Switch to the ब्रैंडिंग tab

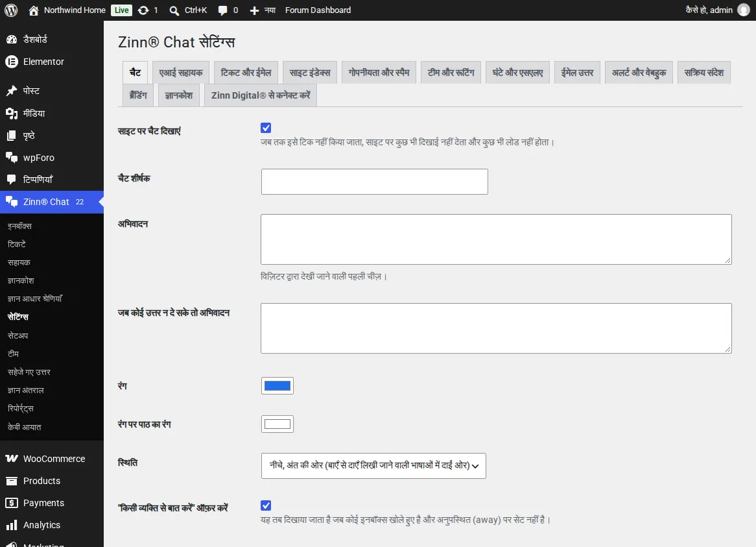(138, 95)
